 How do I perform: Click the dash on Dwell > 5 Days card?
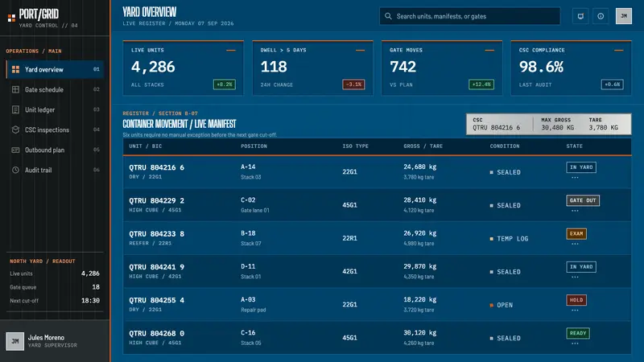tap(360, 50)
